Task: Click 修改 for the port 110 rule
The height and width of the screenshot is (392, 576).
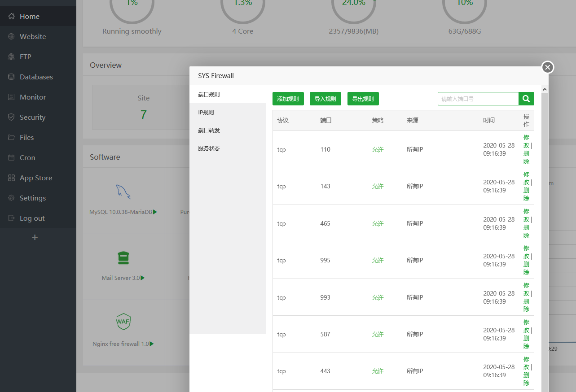Action: (x=527, y=141)
